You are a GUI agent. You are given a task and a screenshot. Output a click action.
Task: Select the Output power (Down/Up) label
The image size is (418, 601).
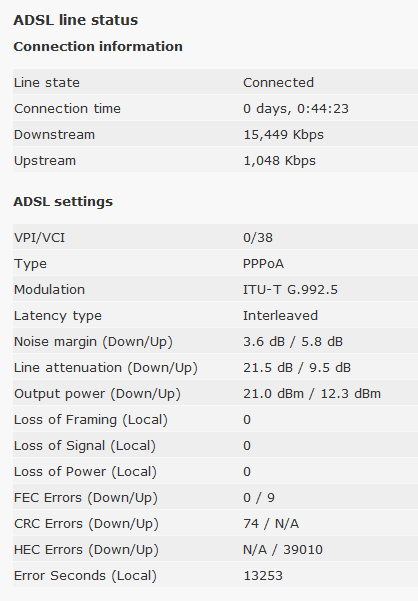click(x=97, y=394)
